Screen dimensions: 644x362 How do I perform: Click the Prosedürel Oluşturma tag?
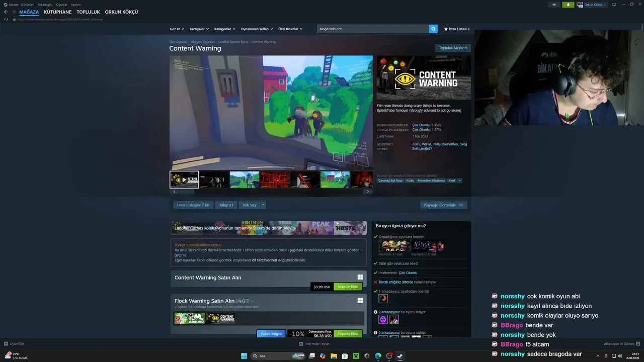click(432, 180)
